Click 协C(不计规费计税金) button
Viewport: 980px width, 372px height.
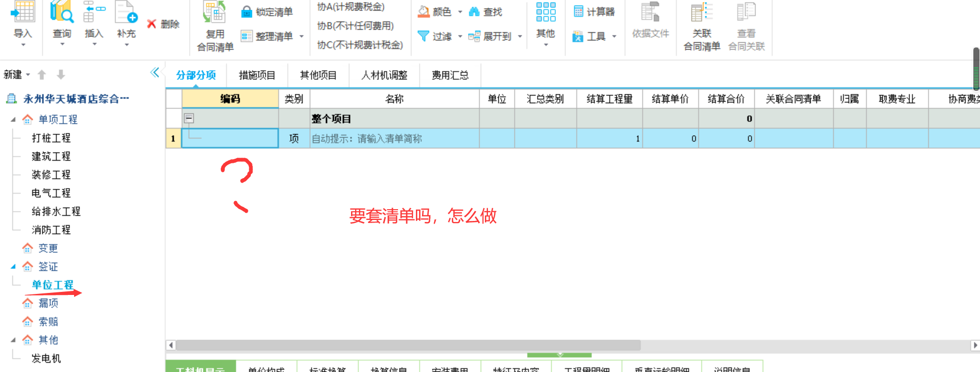[360, 45]
